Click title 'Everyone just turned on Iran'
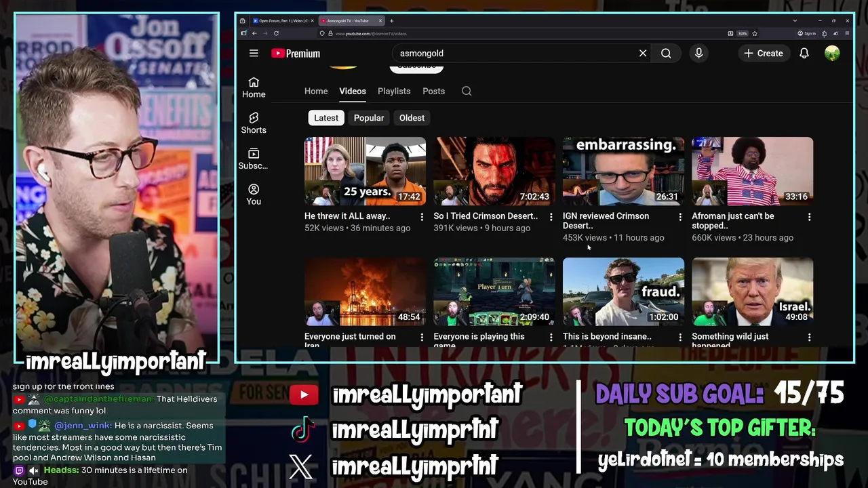Screen dimensions: 868x488 coord(350,341)
